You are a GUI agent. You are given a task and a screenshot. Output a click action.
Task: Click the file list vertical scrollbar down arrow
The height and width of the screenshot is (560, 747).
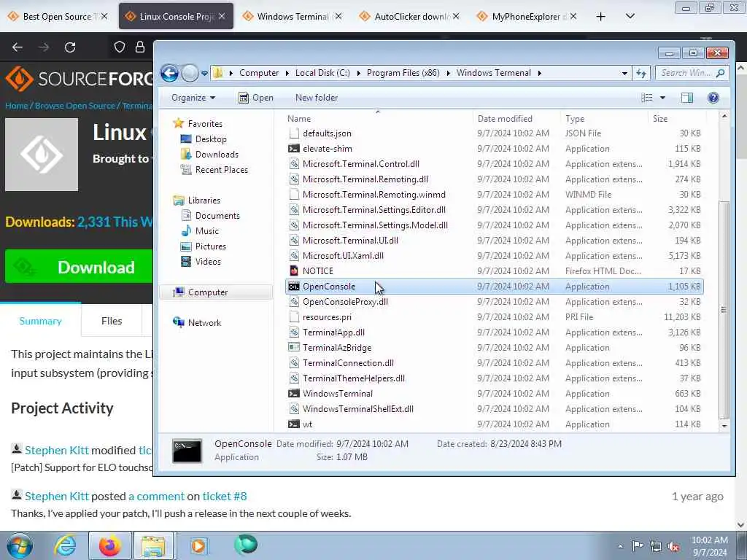tap(724, 426)
